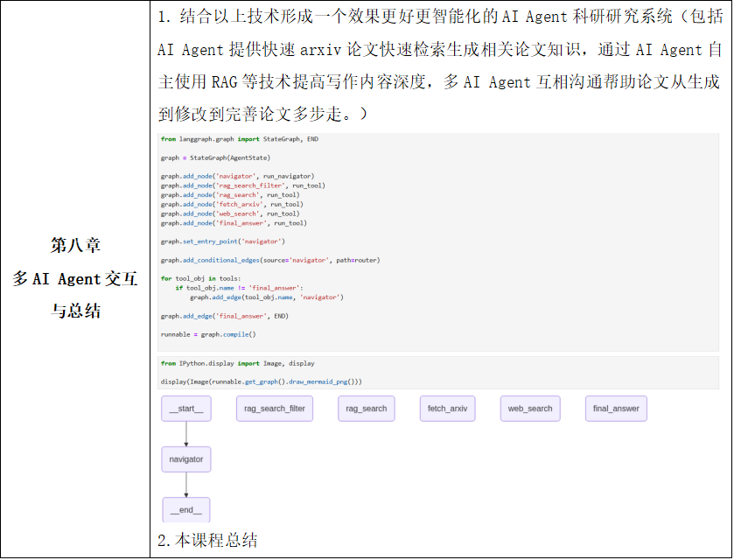Click the graph.add_conditional_edges code line

coord(270,260)
